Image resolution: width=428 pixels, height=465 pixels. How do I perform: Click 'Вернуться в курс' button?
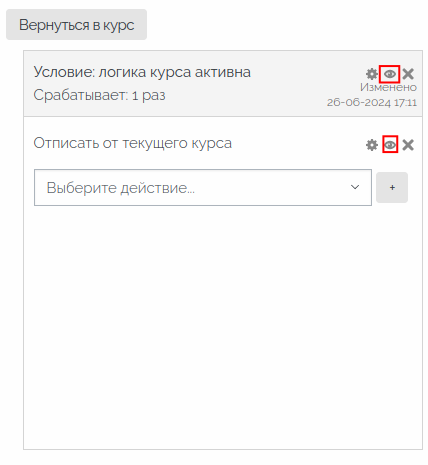76,25
